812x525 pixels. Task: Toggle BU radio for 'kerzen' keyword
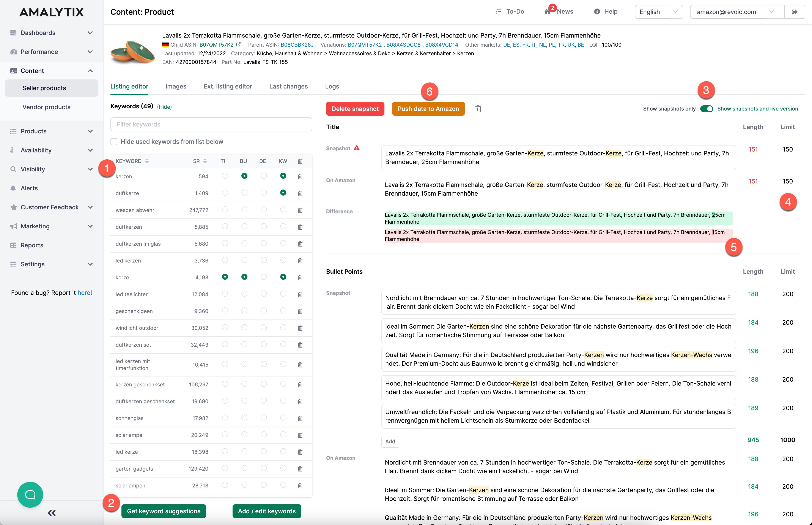click(244, 176)
